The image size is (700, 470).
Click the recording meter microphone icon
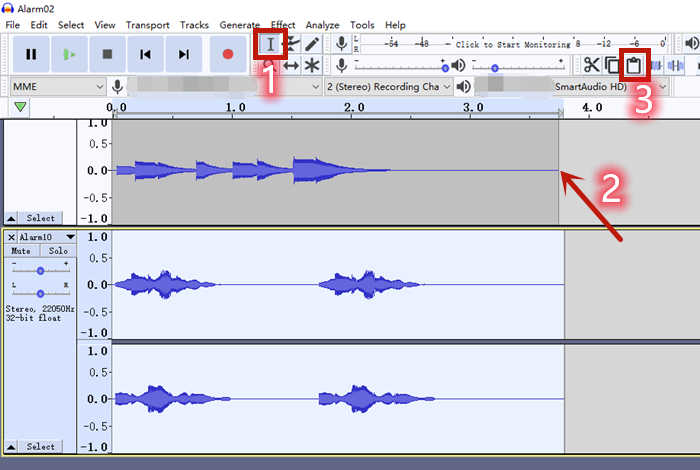point(342,44)
